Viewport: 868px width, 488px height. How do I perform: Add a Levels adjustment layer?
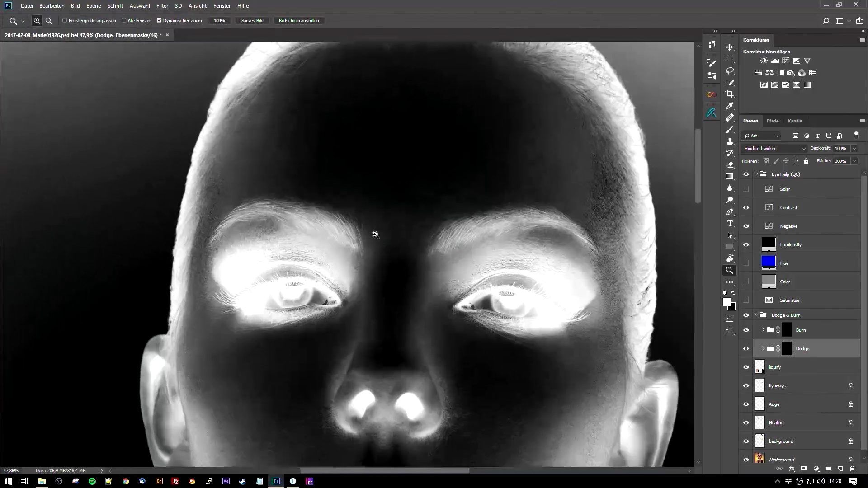(774, 61)
